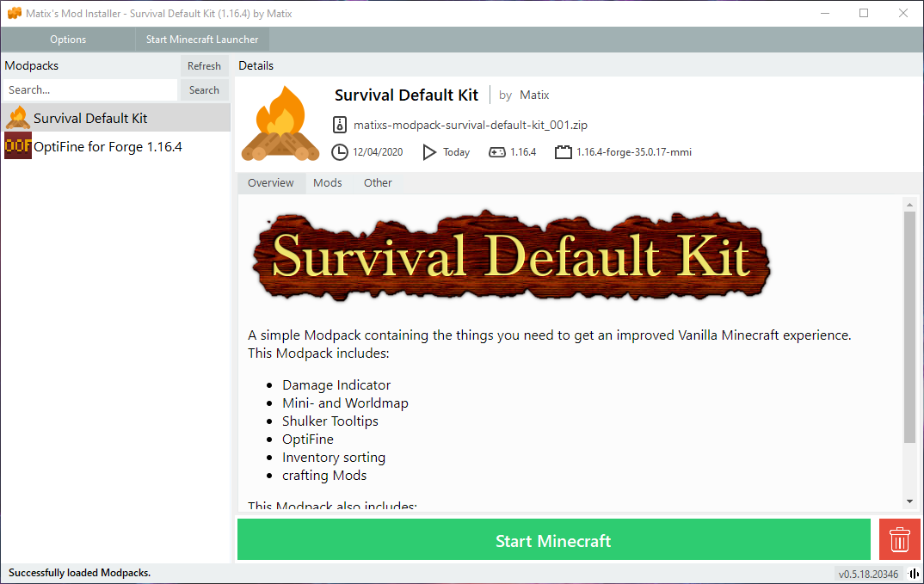Viewport: 924px width, 584px height.
Task: Switch to the Other tab
Action: [x=378, y=182]
